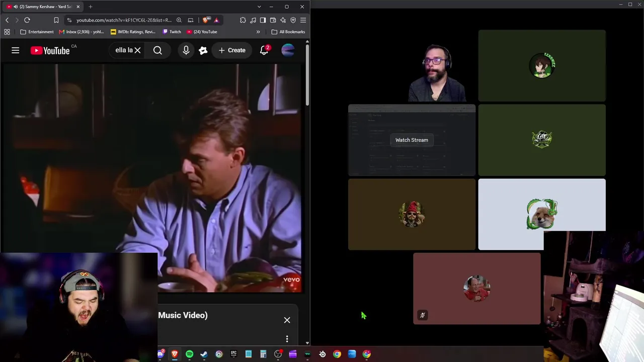This screenshot has height=362, width=644.
Task: Open Brave browser from the taskbar
Action: 175,354
